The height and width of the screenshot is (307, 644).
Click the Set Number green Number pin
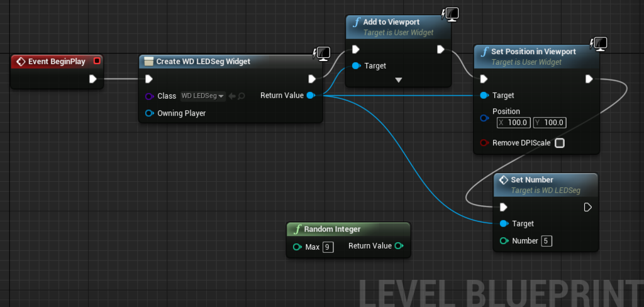click(x=504, y=241)
